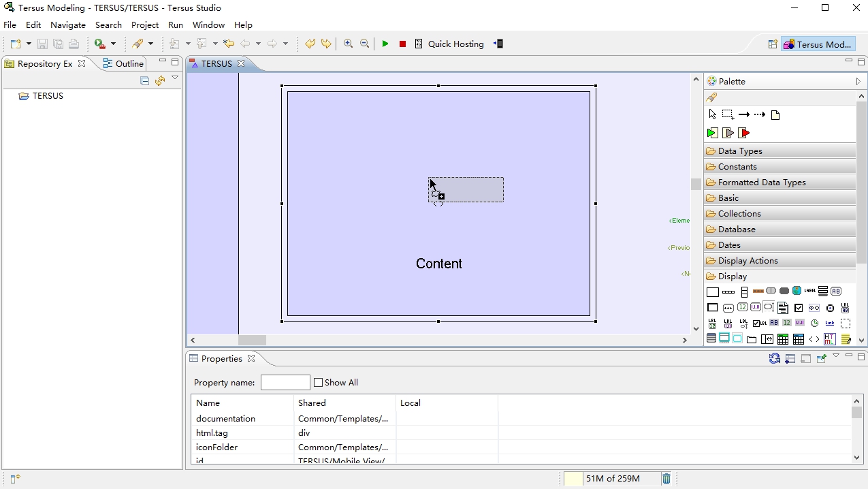Zoom in using the magnifier plus icon
The image size is (868, 489).
pos(348,44)
